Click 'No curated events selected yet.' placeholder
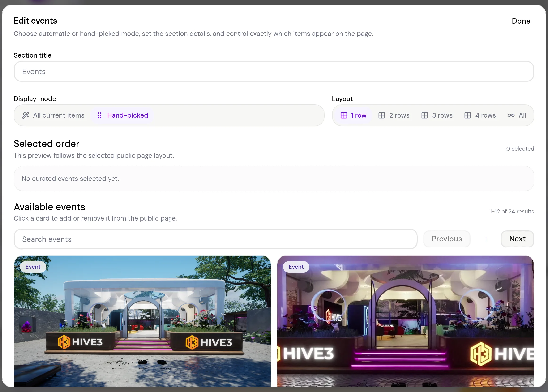This screenshot has width=548, height=392. (70, 179)
